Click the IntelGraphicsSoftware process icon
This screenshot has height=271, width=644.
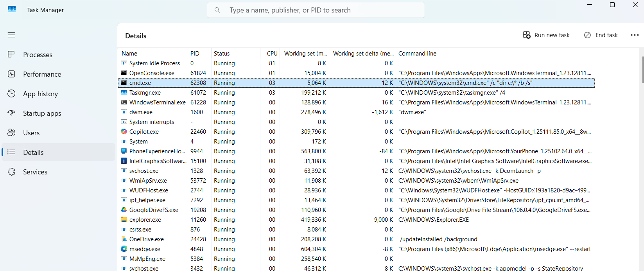(124, 161)
